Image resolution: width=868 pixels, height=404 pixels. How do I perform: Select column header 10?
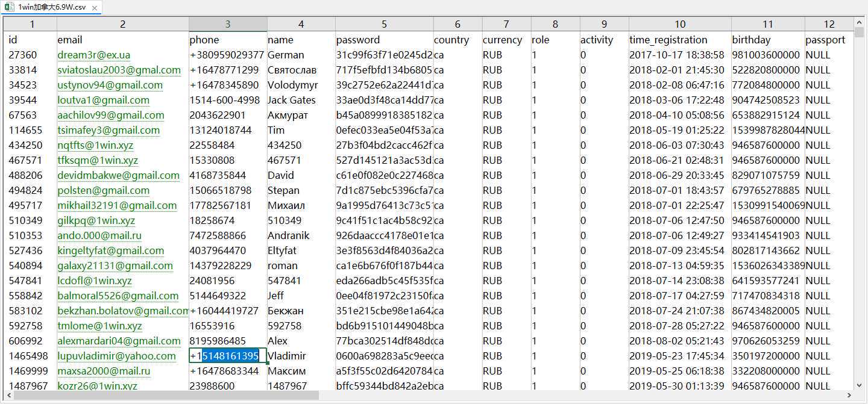coord(680,24)
